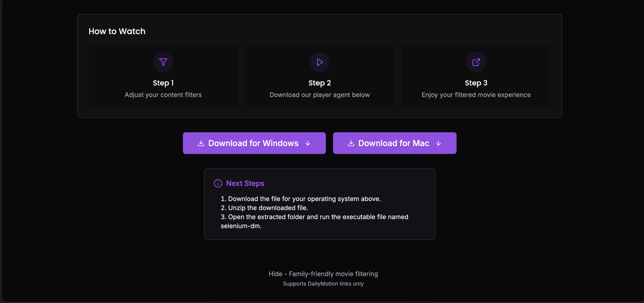644x303 pixels.
Task: Click the How to Watch title
Action: coord(117,31)
